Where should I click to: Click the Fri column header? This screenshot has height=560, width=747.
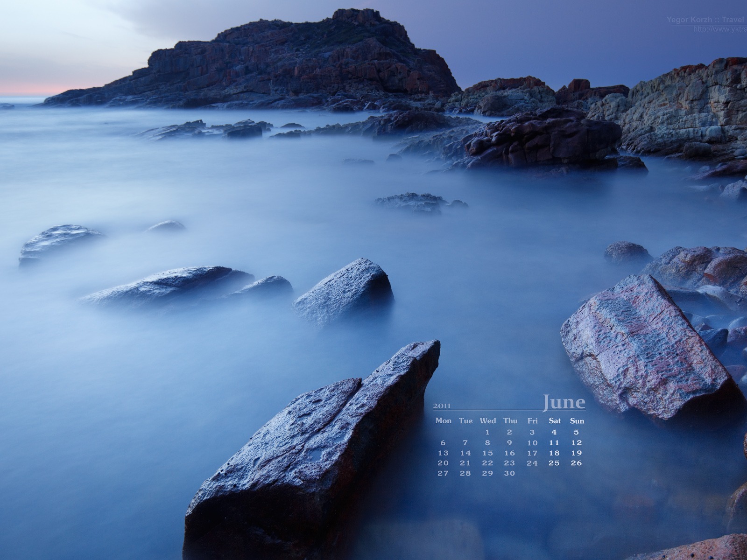click(x=532, y=420)
